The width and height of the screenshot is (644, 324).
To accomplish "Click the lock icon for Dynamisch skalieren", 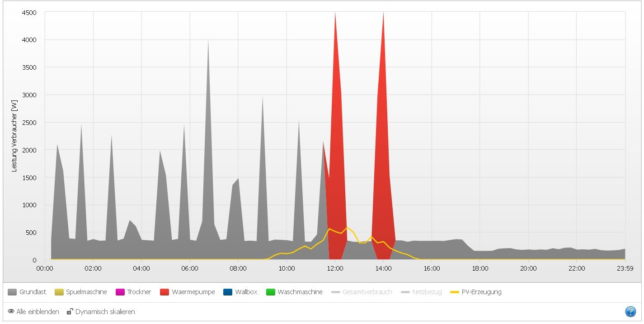I will pos(70,311).
